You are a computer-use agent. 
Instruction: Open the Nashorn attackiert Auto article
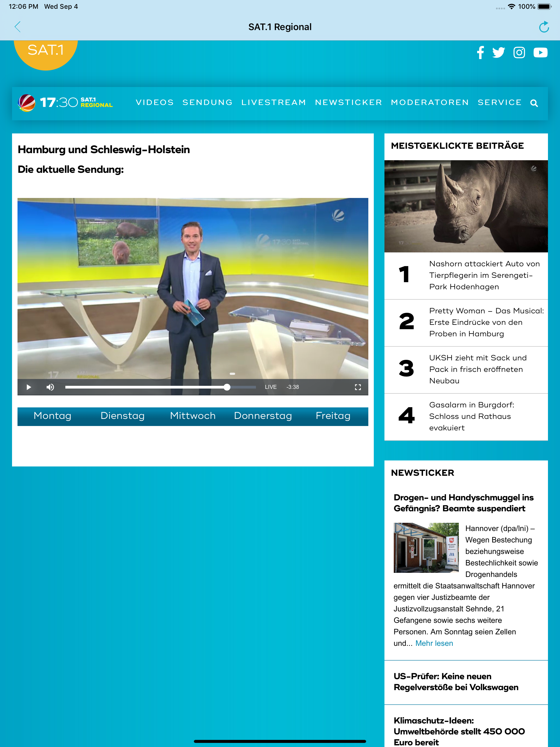click(x=466, y=276)
